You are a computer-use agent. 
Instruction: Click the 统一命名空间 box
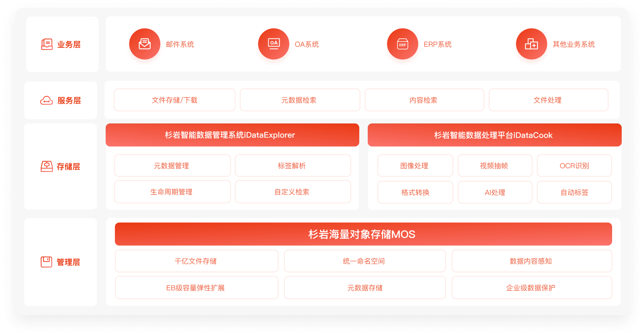(365, 261)
